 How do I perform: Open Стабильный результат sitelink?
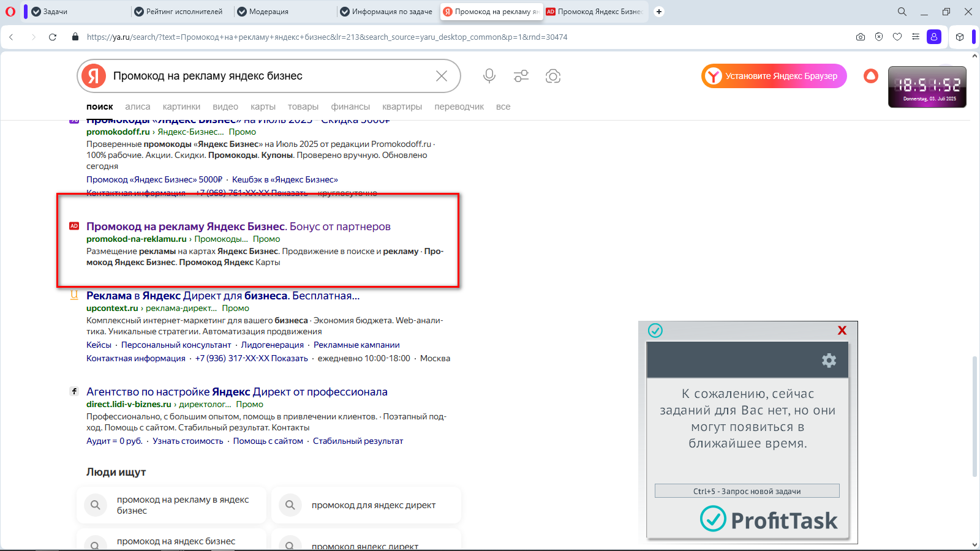click(358, 441)
